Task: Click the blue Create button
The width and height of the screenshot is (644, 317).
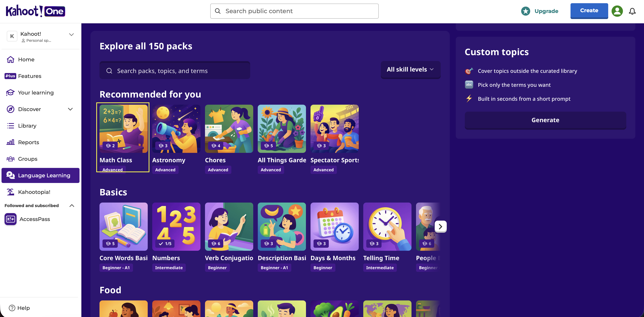Action: pos(589,11)
